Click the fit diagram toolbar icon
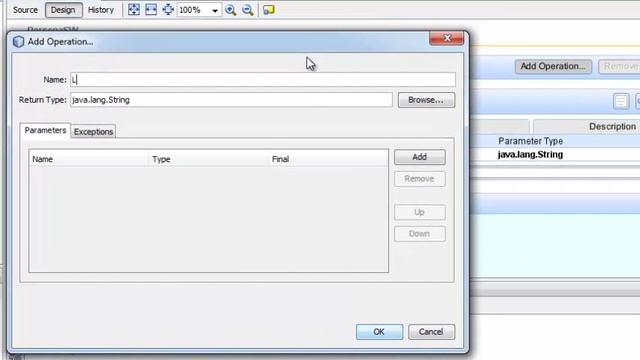 pyautogui.click(x=133, y=10)
